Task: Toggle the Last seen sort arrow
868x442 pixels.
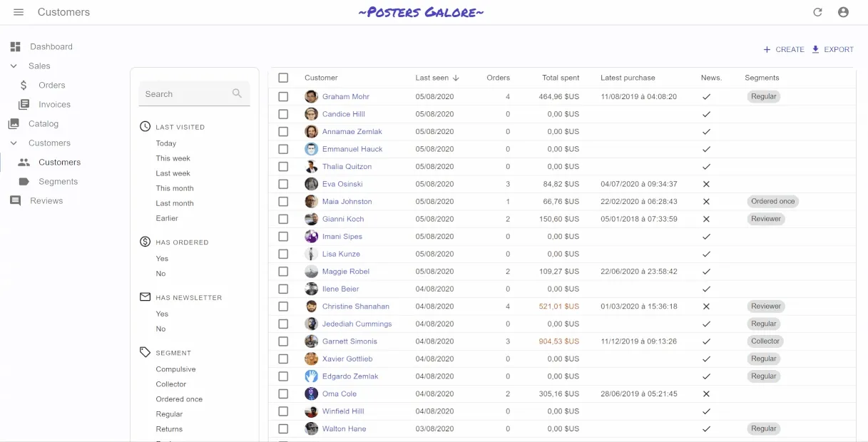Action: click(x=455, y=78)
